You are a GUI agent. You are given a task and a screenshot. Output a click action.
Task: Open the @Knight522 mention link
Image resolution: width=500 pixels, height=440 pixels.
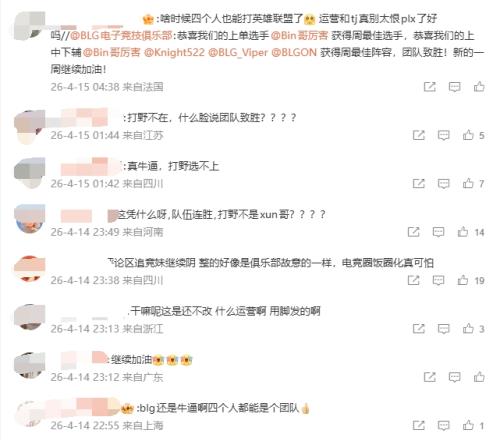pyautogui.click(x=174, y=52)
